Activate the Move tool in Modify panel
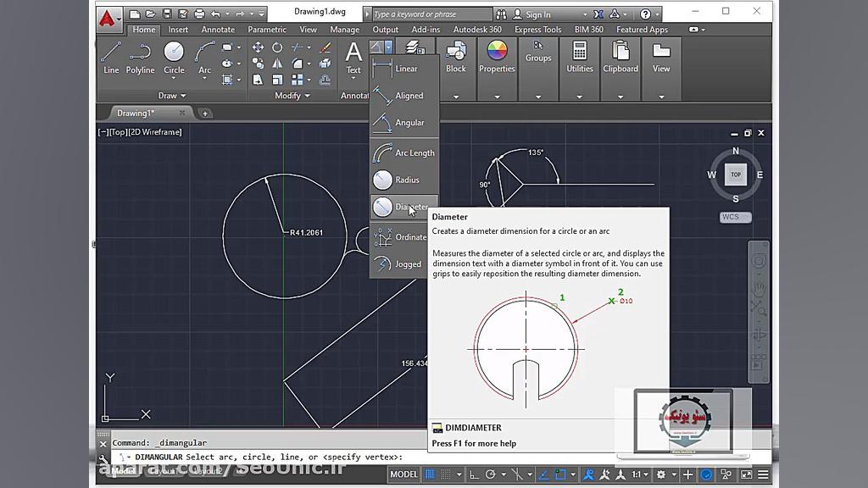Image resolution: width=868 pixels, height=488 pixels. [x=258, y=47]
